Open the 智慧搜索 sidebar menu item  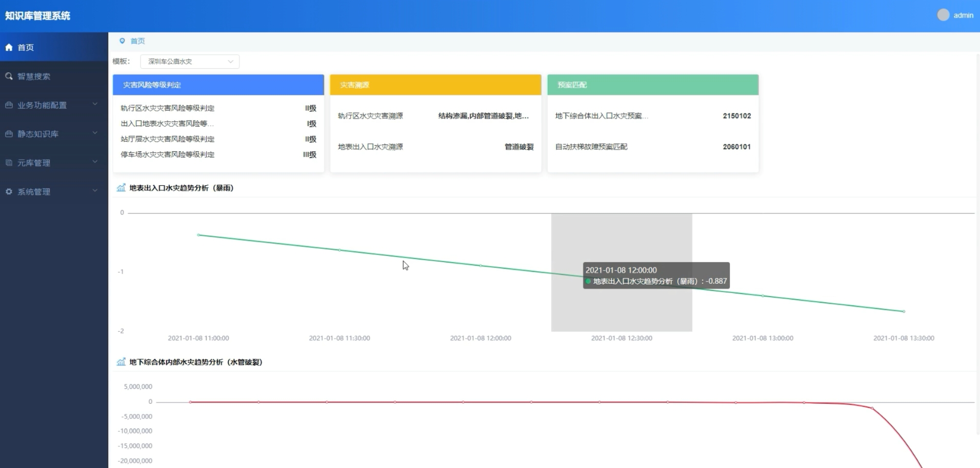[54, 76]
